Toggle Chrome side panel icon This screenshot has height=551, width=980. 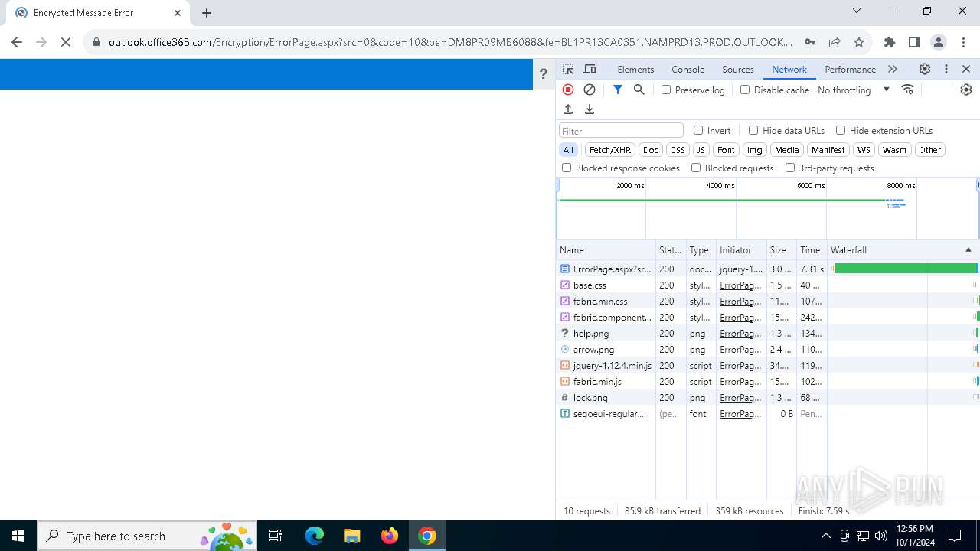click(914, 42)
